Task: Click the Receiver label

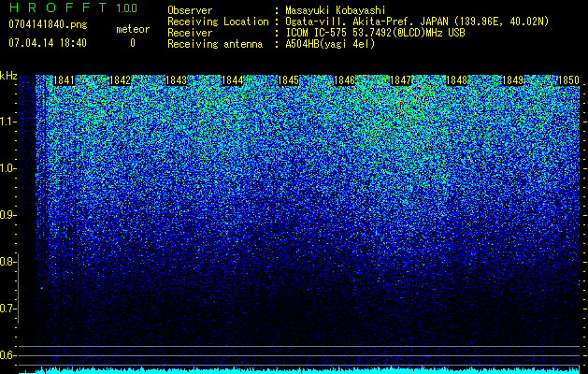Action: 190,33
